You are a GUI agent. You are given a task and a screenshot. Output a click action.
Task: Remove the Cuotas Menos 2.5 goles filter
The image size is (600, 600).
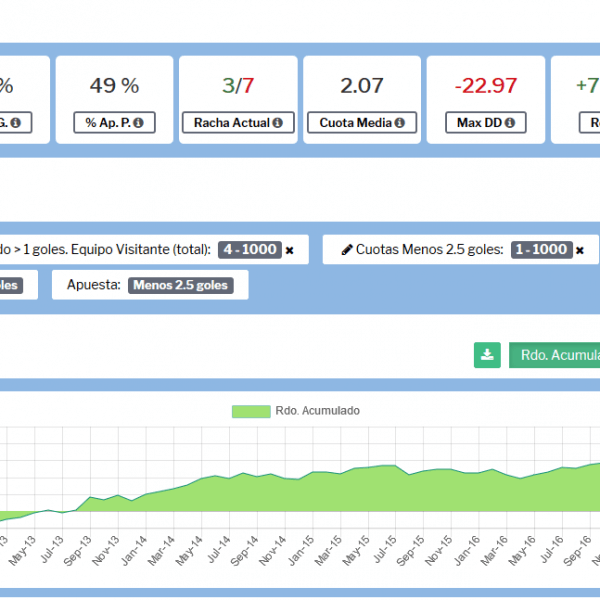point(580,250)
